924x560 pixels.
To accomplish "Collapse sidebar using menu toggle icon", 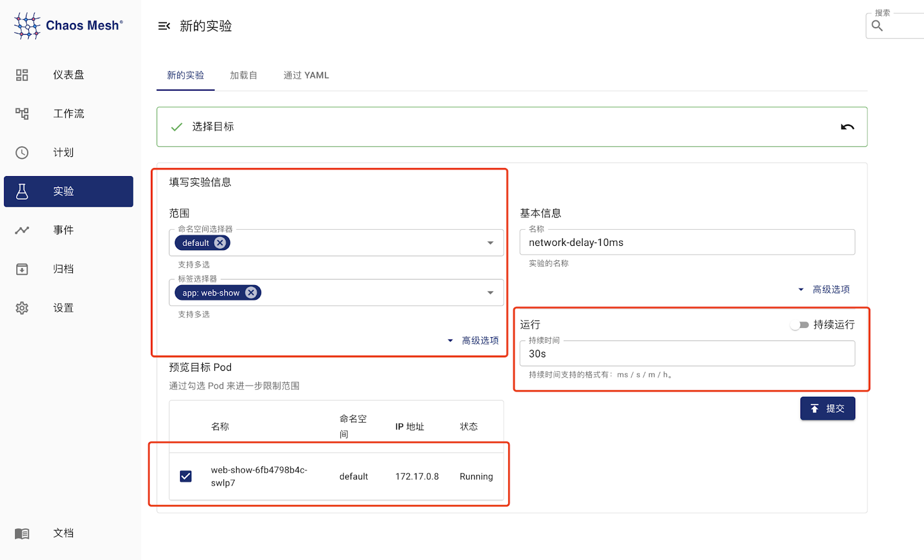I will click(x=164, y=26).
